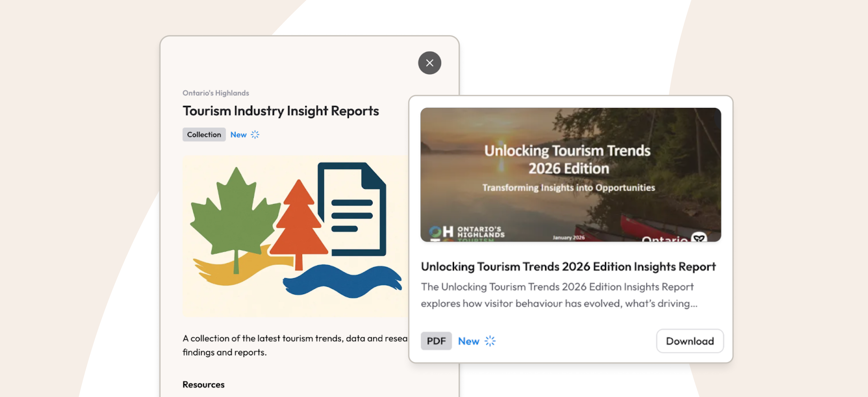Click the Unlocking Tourism Trends 2026 Edition report title
868x397 pixels.
568,267
